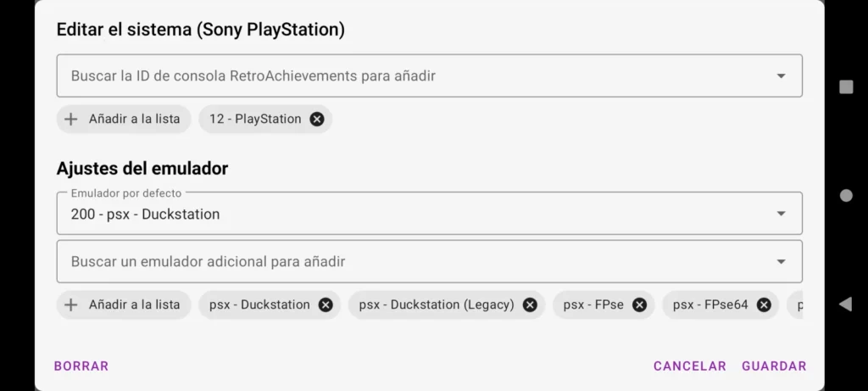Tap Android recent apps square button
The height and width of the screenshot is (391, 868).
click(845, 87)
